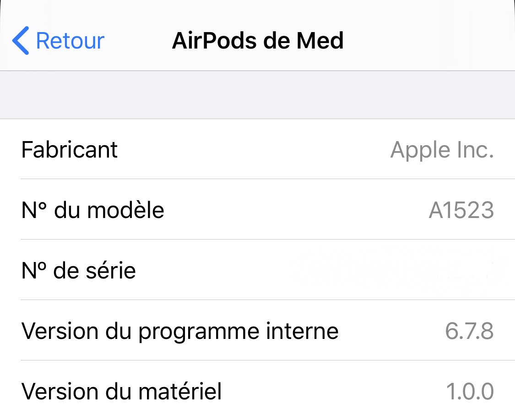
Task: Select the Version du programme interne row
Action: pyautogui.click(x=257, y=331)
